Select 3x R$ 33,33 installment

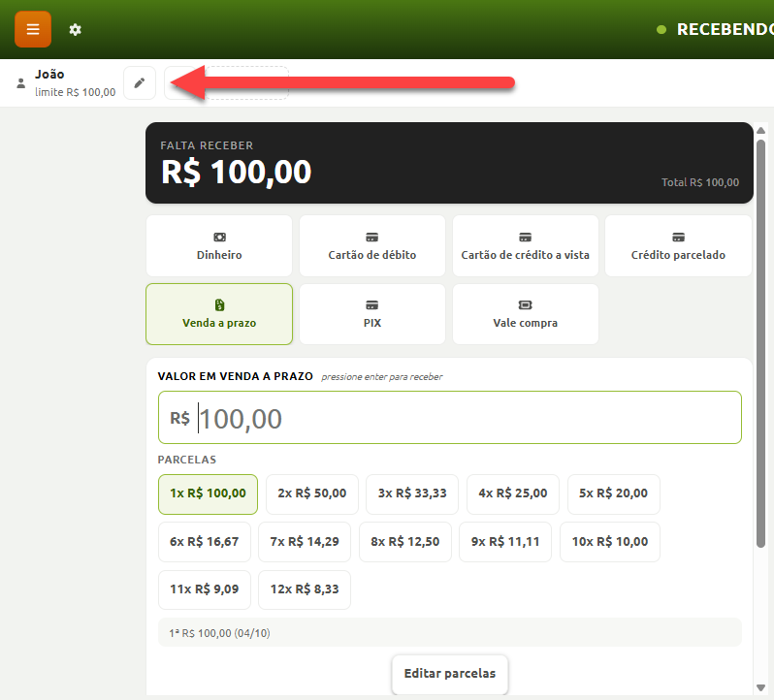pyautogui.click(x=412, y=493)
